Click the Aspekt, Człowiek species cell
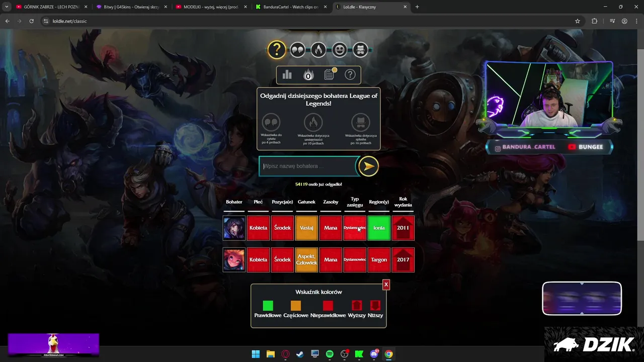This screenshot has height=362, width=644. 306,259
